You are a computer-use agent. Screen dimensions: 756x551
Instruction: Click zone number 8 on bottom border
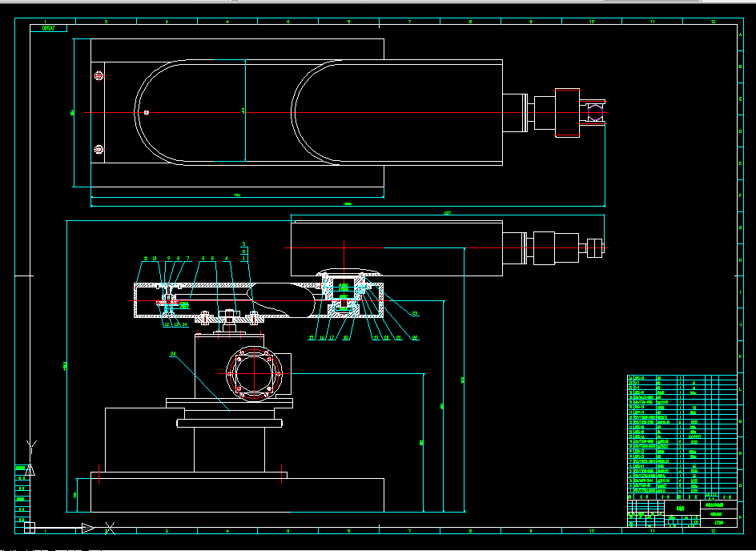pyautogui.click(x=470, y=531)
